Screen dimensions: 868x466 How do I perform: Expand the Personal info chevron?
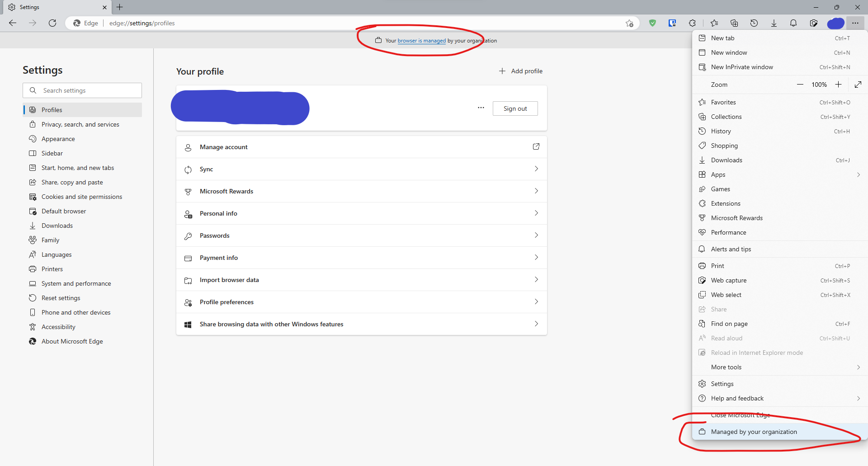pyautogui.click(x=536, y=213)
